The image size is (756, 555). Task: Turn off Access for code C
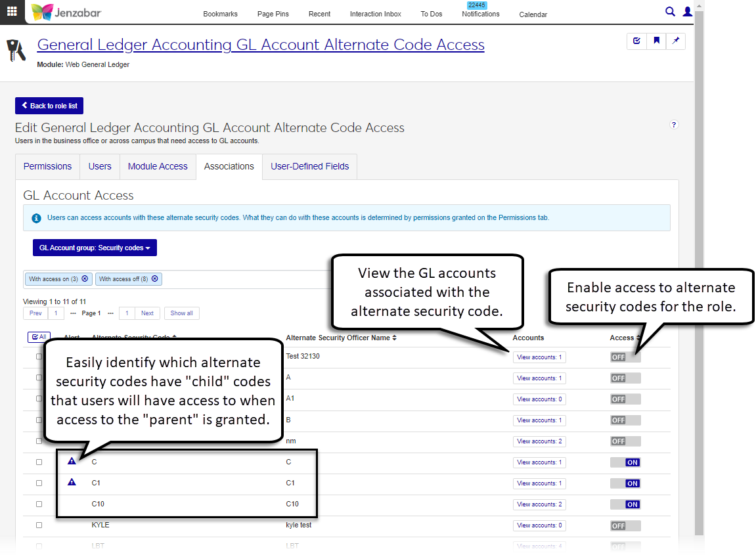[625, 462]
